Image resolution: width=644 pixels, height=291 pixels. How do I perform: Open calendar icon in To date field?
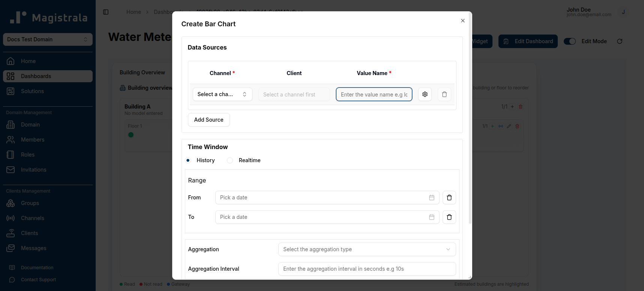432,217
